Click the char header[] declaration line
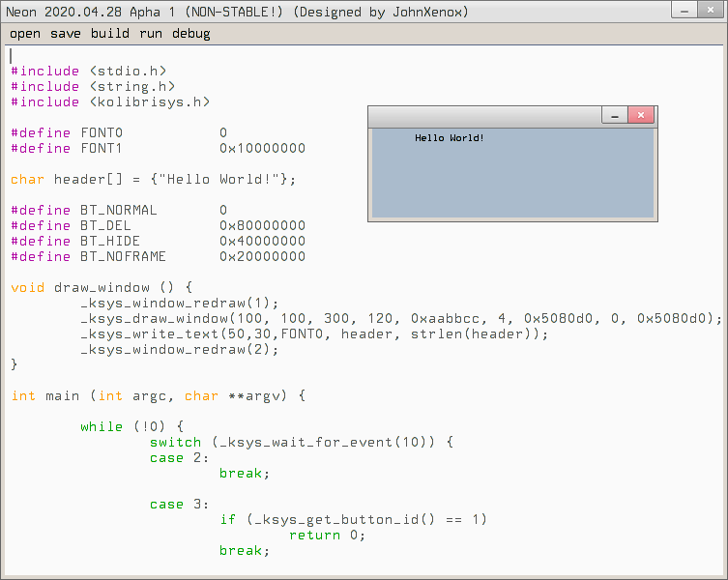The width and height of the screenshot is (728, 580). pos(153,180)
